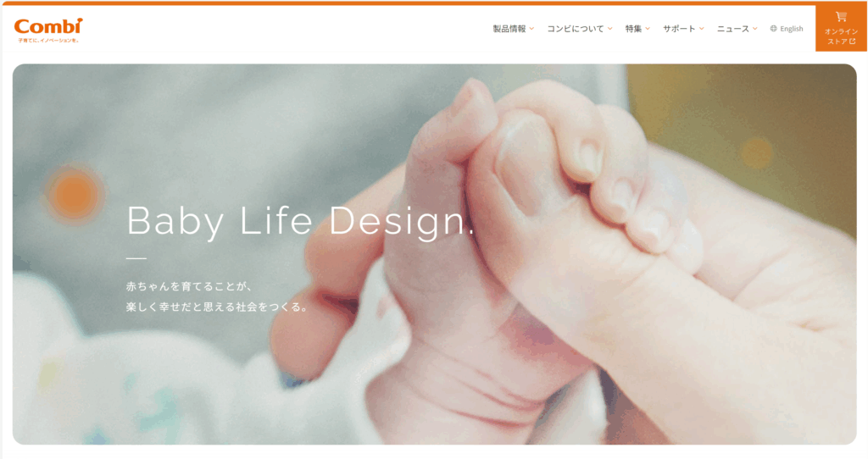Screen dimensions: 868x459
Task: Open the サポート menu
Action: 679,29
